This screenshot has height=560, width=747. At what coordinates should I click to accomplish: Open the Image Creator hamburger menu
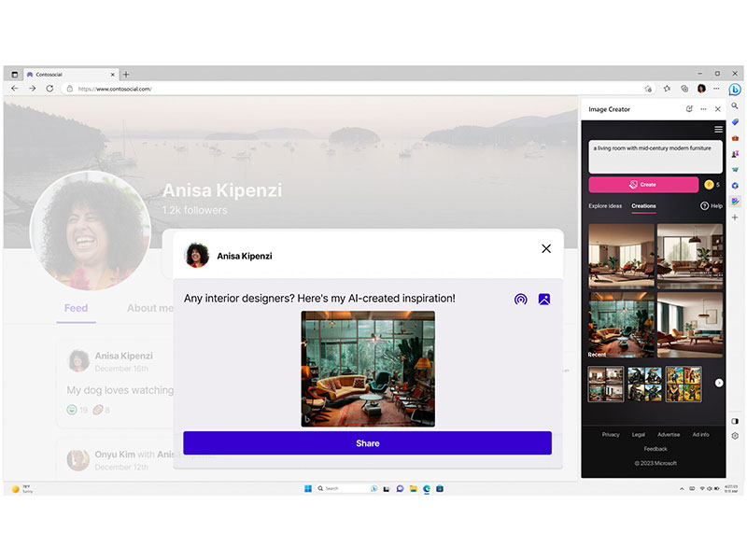718,129
